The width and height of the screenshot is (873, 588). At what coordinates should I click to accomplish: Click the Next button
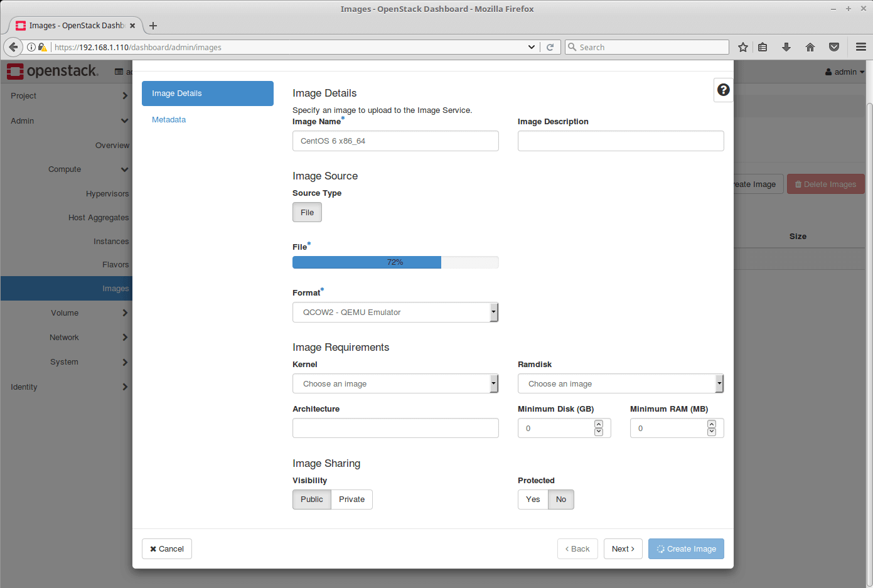click(623, 549)
